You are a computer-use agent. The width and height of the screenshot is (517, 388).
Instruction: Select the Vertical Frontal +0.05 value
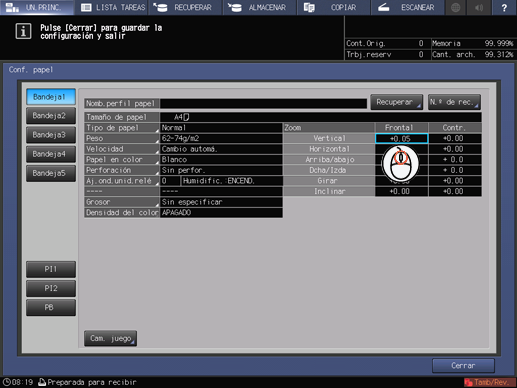pos(401,138)
